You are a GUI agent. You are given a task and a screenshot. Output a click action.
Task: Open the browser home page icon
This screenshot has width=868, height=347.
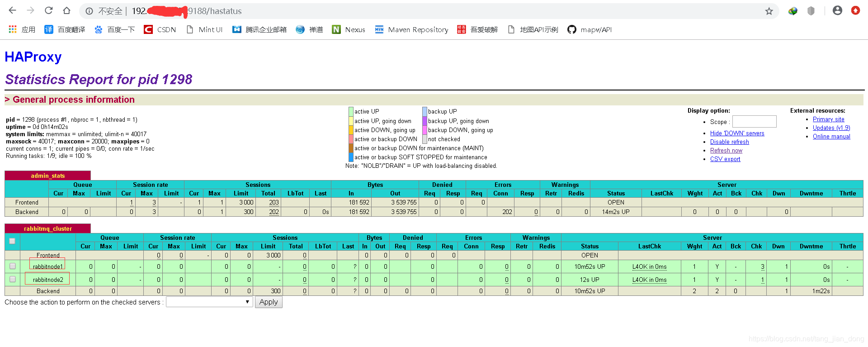coord(66,10)
